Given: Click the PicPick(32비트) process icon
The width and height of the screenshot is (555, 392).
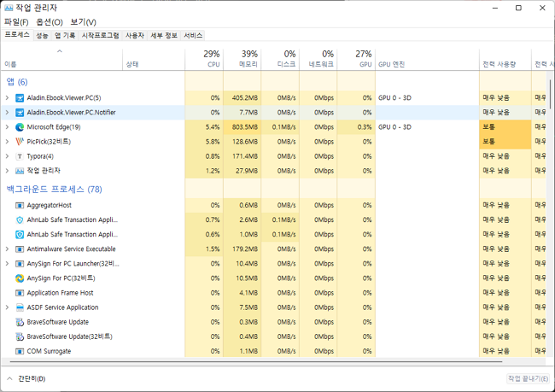Looking at the screenshot, I should coord(20,142).
